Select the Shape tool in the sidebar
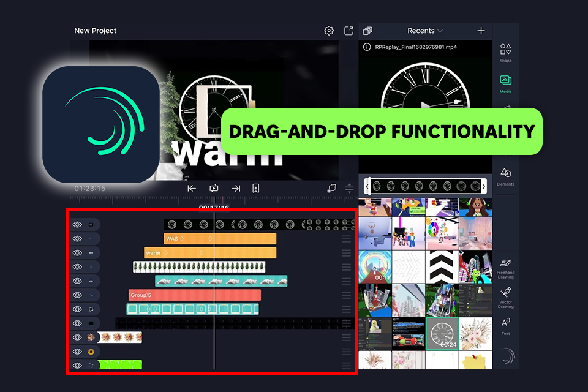The image size is (588, 392). 505,53
